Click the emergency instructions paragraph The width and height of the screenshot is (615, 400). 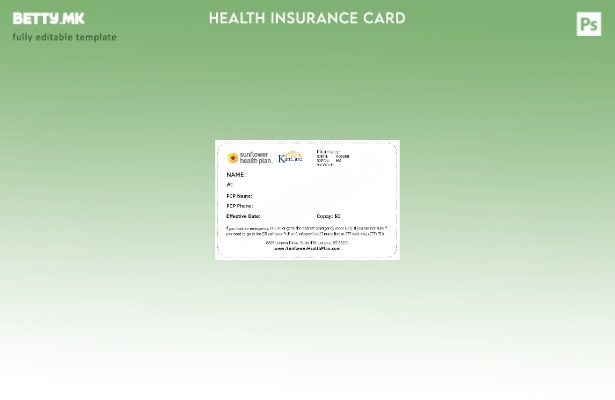pyautogui.click(x=306, y=231)
